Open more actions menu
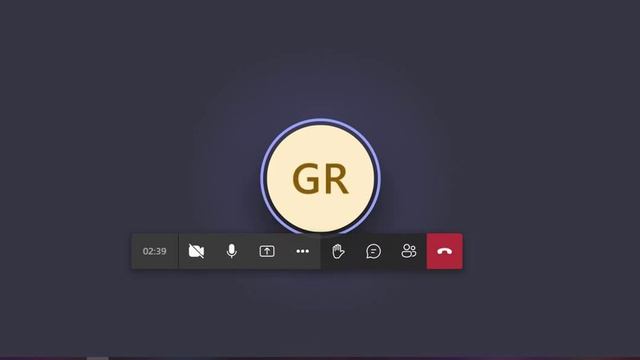The width and height of the screenshot is (640, 360). point(302,251)
